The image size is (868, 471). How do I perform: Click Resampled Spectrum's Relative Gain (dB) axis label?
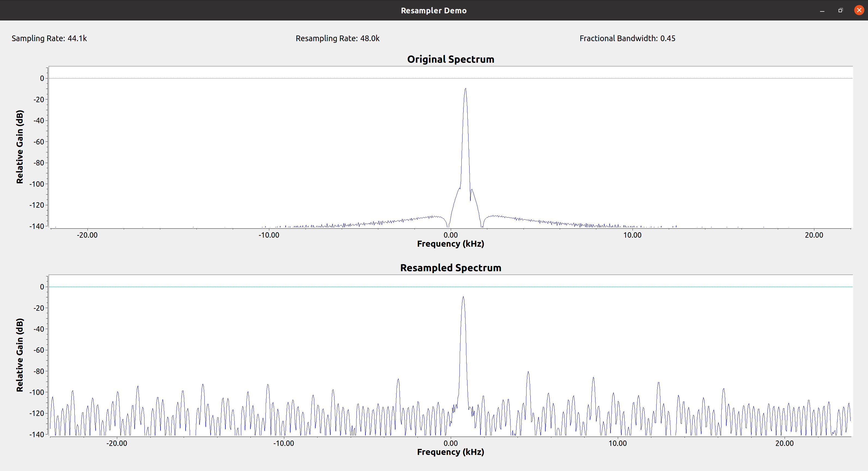click(20, 355)
